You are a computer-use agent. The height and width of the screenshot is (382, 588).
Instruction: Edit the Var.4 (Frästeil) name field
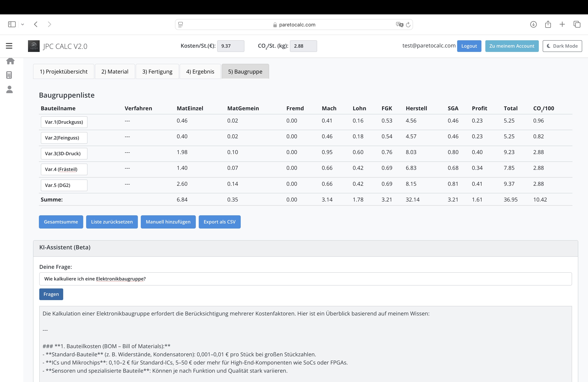[x=64, y=169]
